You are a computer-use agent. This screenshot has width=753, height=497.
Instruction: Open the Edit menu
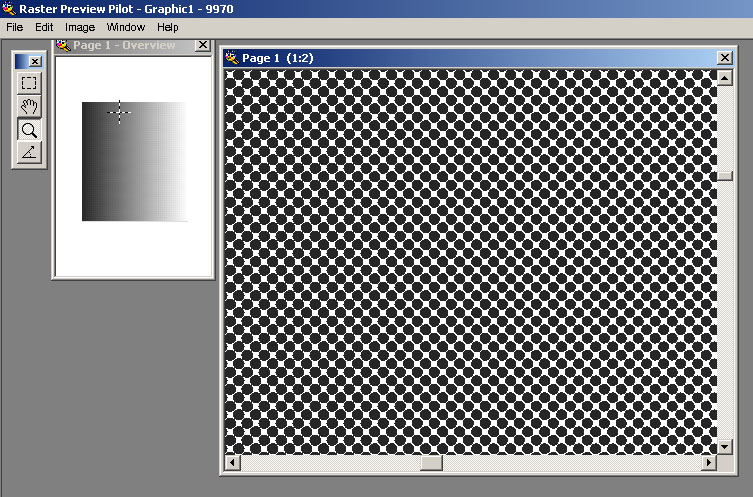click(x=44, y=27)
